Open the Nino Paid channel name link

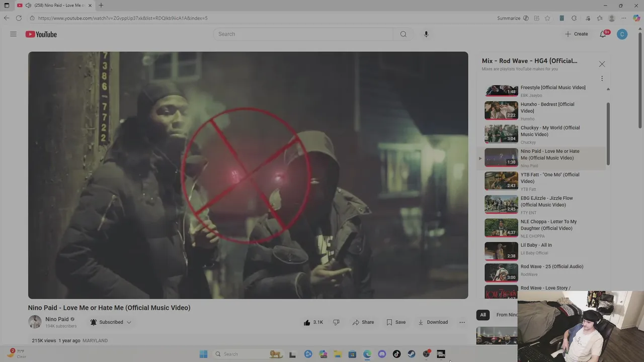57,319
